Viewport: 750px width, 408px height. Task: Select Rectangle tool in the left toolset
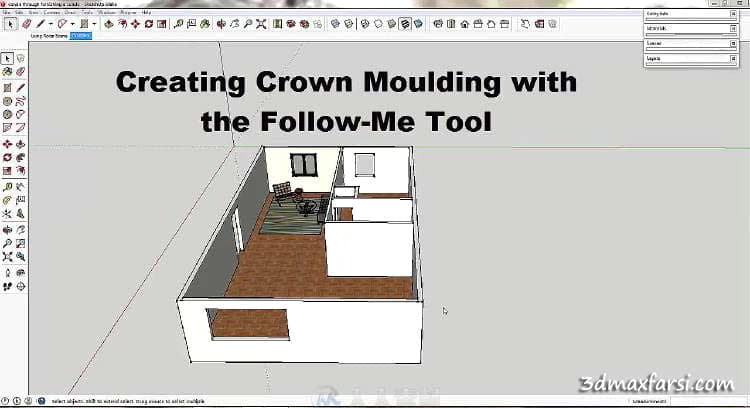point(7,88)
